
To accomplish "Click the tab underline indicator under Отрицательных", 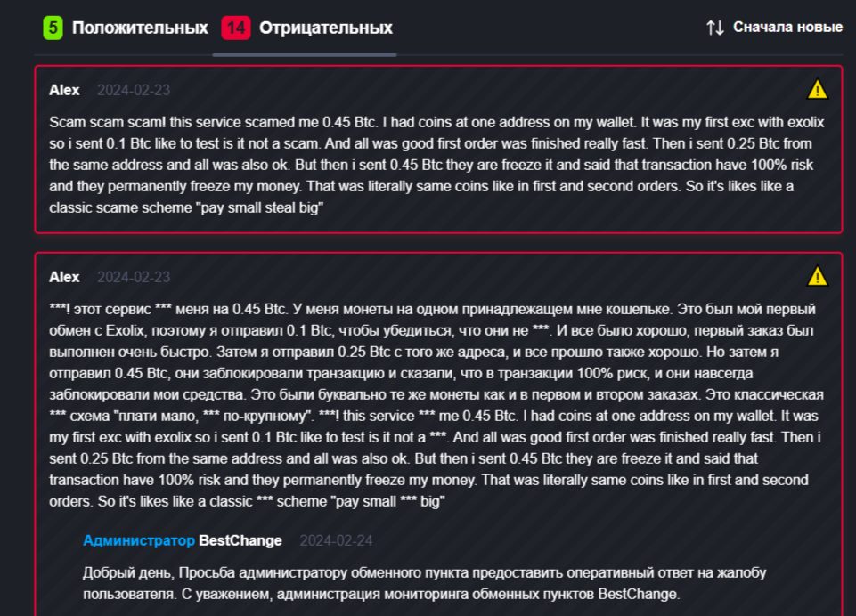I will [x=304, y=54].
